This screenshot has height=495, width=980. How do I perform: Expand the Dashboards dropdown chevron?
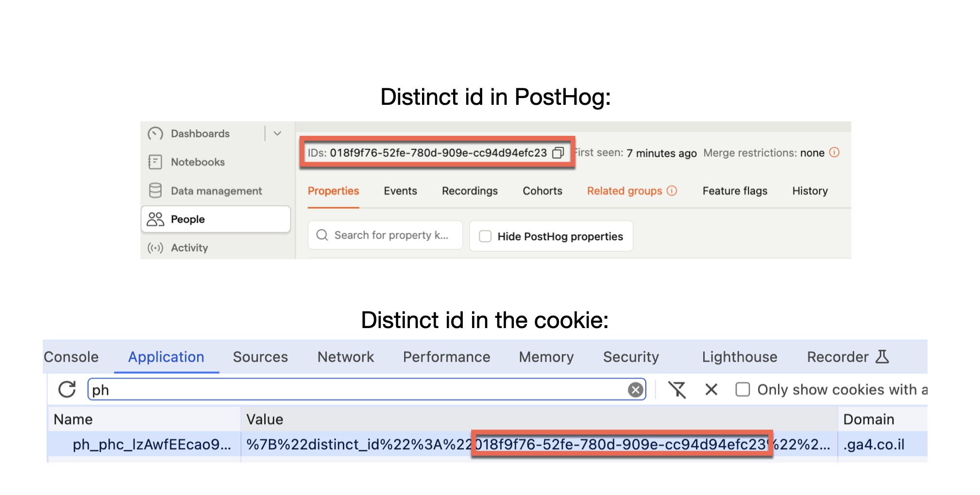277,133
